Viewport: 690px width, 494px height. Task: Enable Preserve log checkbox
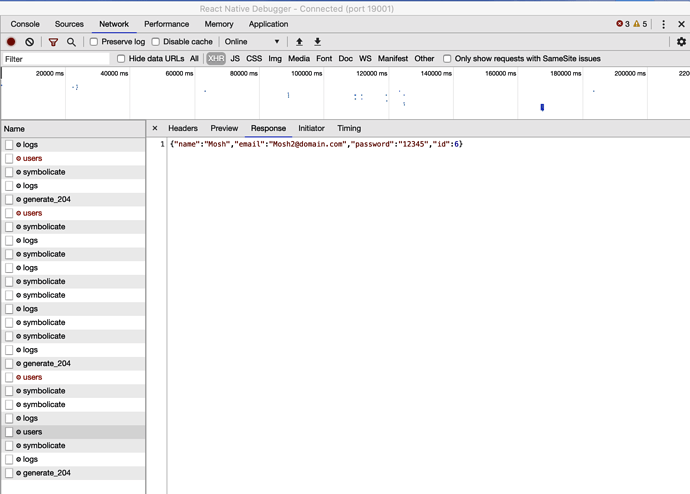point(94,42)
